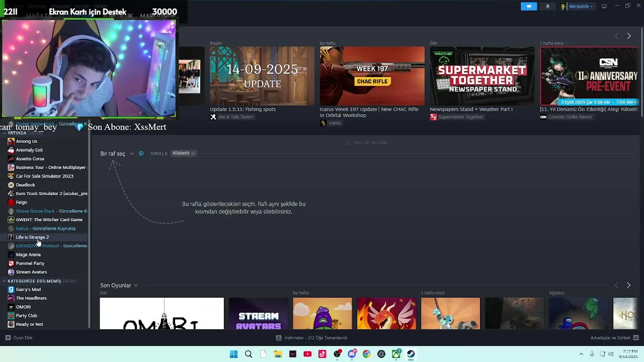Select GWENT: The Witcher Card Game
644x362 pixels.
(49, 220)
